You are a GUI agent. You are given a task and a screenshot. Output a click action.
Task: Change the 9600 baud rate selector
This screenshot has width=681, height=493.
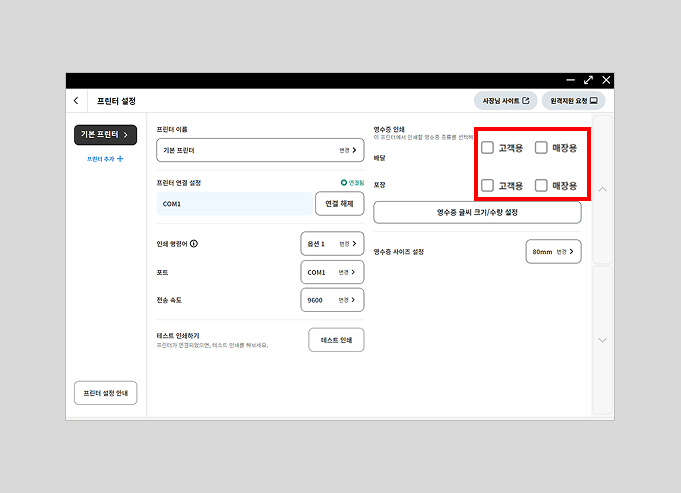tap(331, 300)
